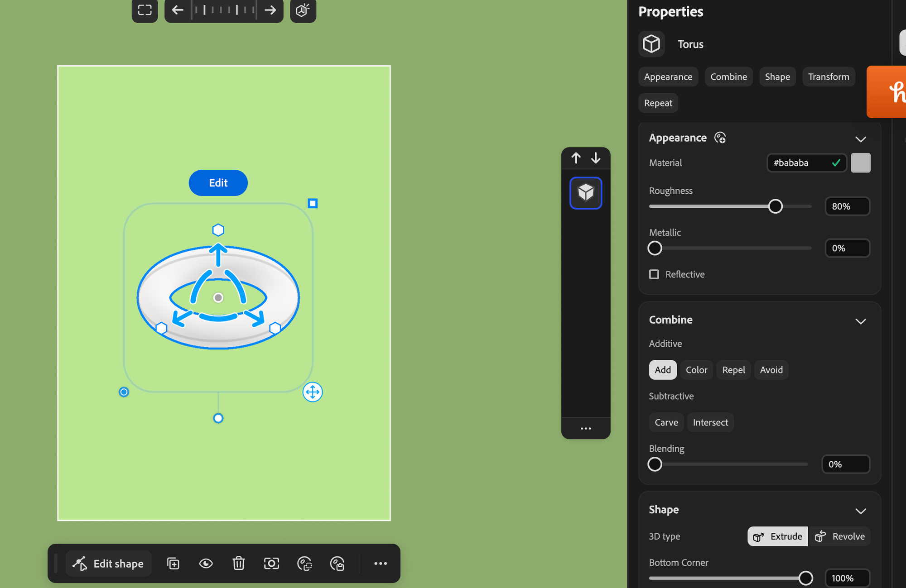This screenshot has width=906, height=588.
Task: Click Edit shape in the bottom toolbar
Action: (x=109, y=564)
